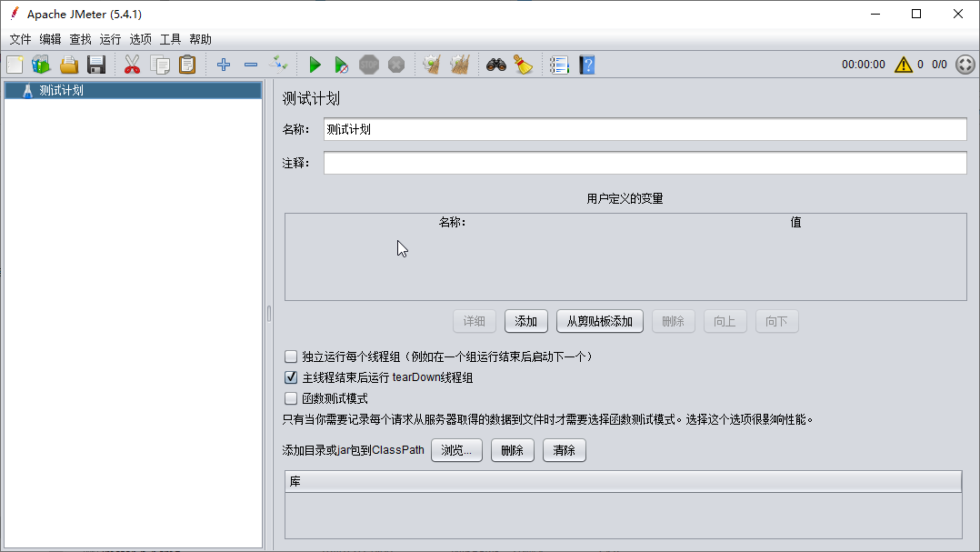
Task: Open the 查找 menu
Action: pyautogui.click(x=80, y=39)
